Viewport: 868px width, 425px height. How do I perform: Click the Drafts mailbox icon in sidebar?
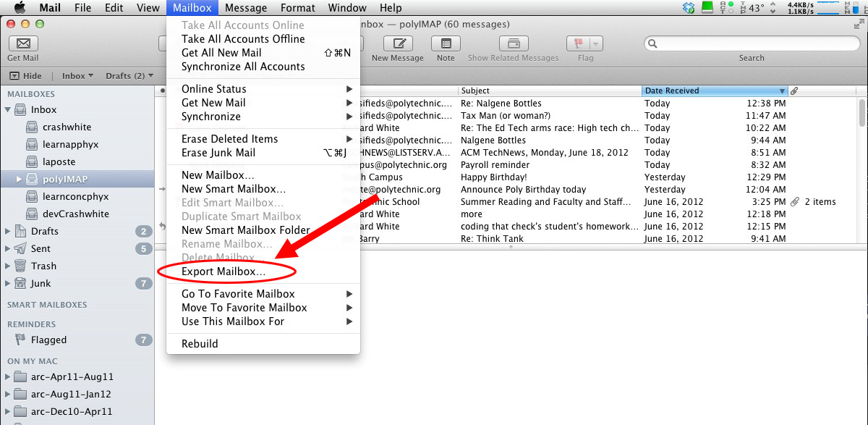coord(20,231)
